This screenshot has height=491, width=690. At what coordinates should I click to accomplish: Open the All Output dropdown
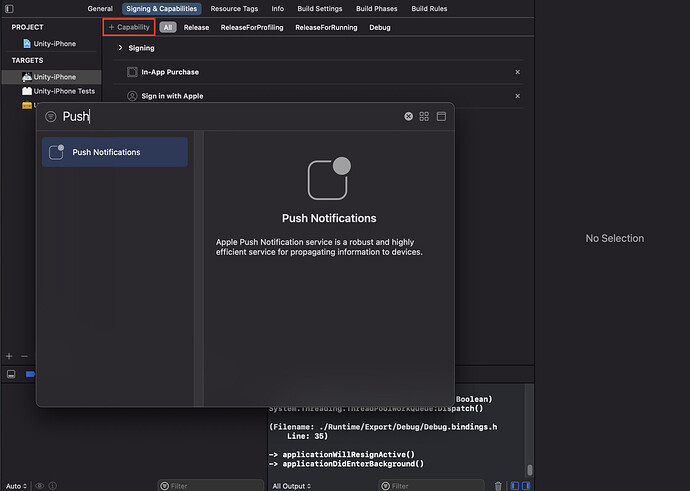click(x=291, y=486)
